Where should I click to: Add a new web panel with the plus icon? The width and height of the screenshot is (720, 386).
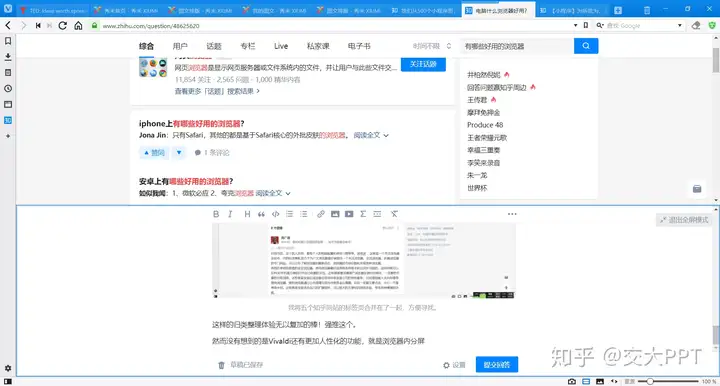pos(8,136)
